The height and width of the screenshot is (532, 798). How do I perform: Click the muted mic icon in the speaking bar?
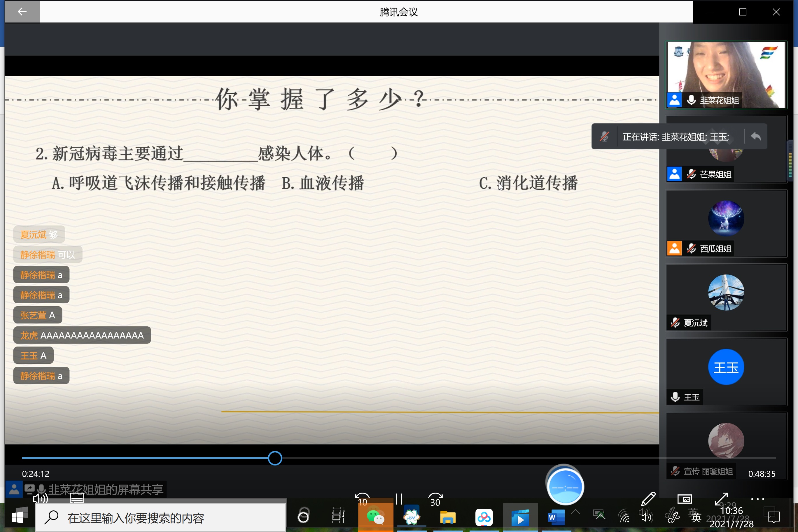[604, 137]
